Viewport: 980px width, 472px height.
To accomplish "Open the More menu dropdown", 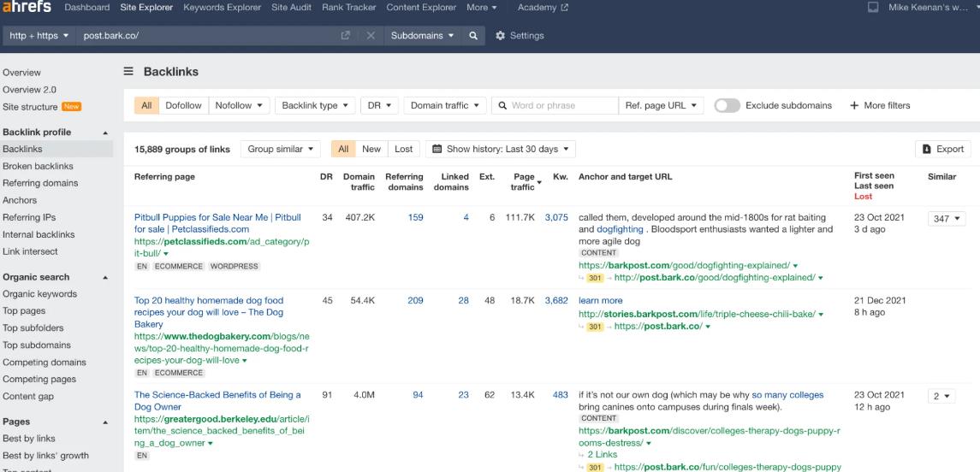I will point(482,8).
